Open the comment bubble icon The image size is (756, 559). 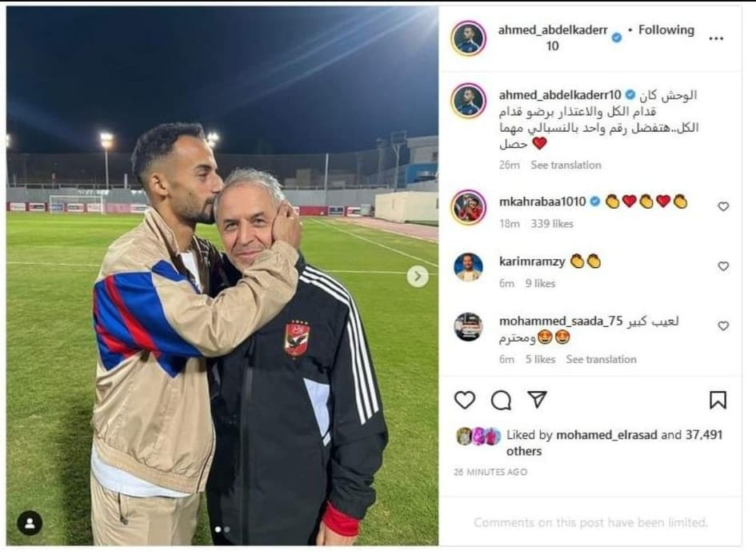click(501, 400)
